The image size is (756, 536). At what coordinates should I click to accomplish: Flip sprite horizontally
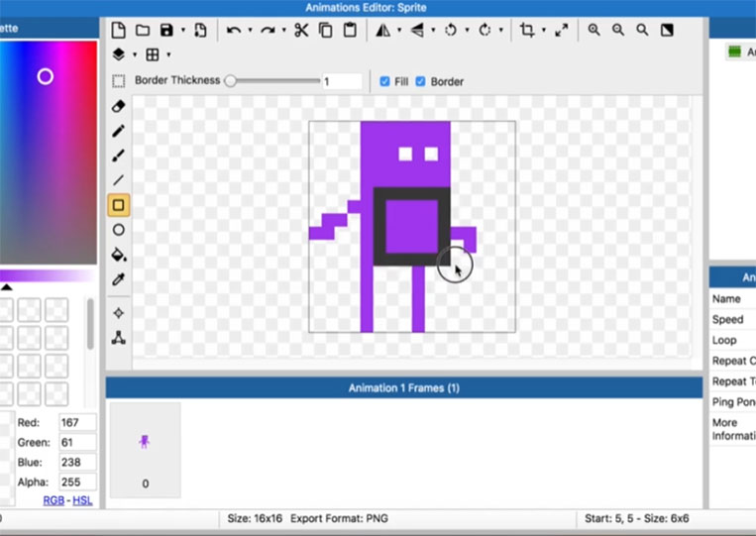(x=383, y=30)
